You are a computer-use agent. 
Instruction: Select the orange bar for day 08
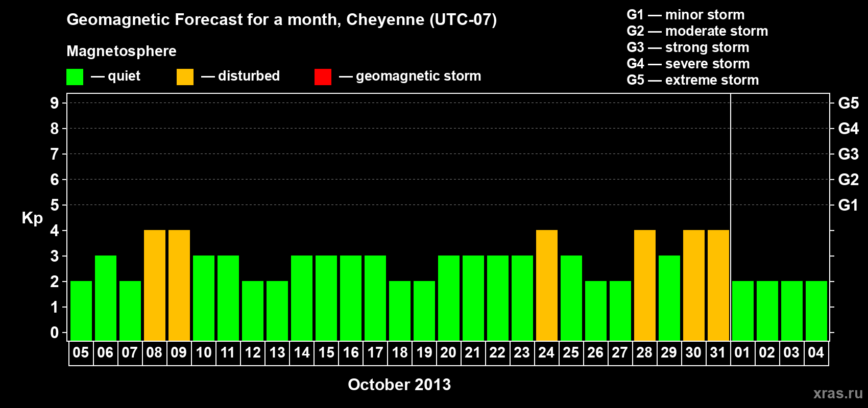click(155, 285)
